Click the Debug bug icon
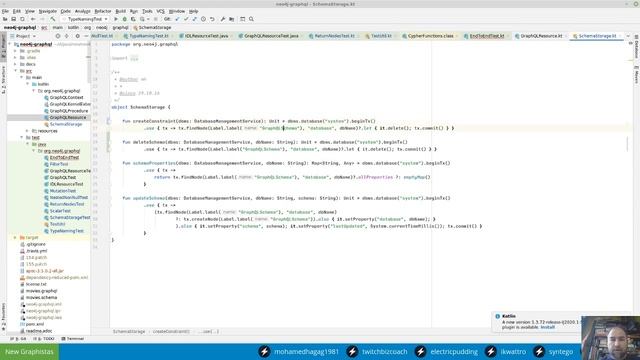Image resolution: width=640 pixels, height=360 pixels. (124, 19)
